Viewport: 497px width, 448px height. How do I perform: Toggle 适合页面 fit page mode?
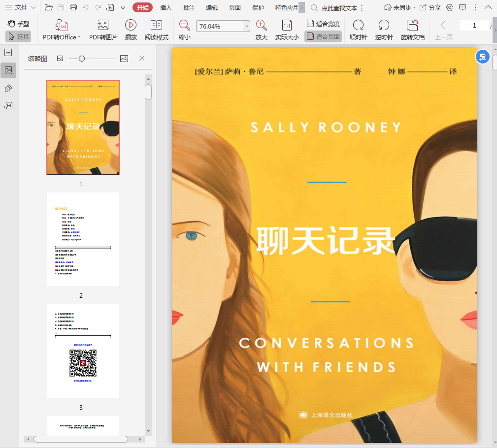pyautogui.click(x=323, y=36)
